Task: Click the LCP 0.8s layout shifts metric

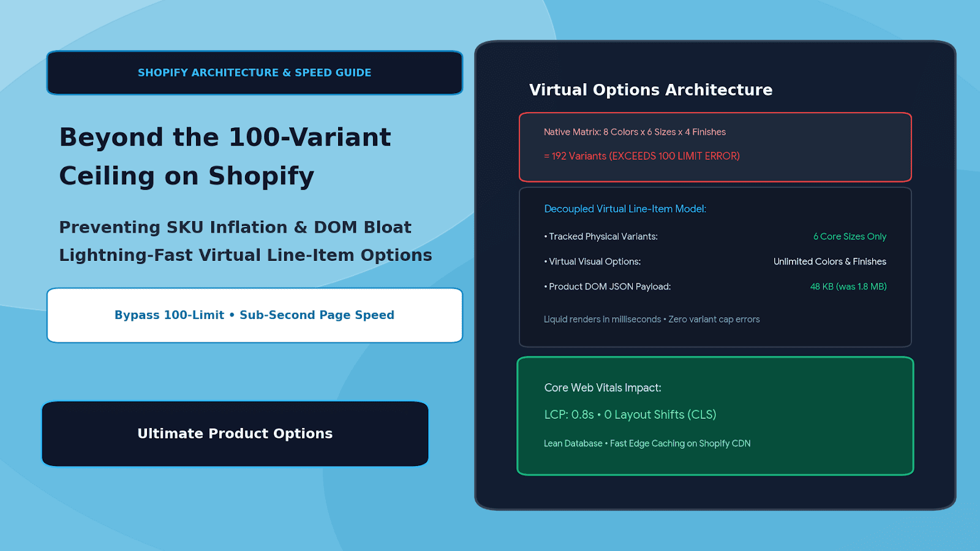Action: (x=630, y=414)
